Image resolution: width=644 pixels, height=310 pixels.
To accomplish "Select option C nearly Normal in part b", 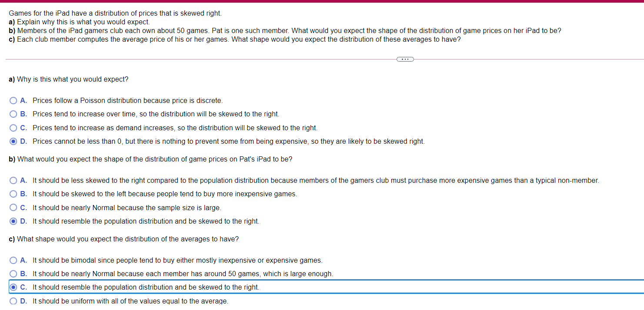I will point(13,208).
